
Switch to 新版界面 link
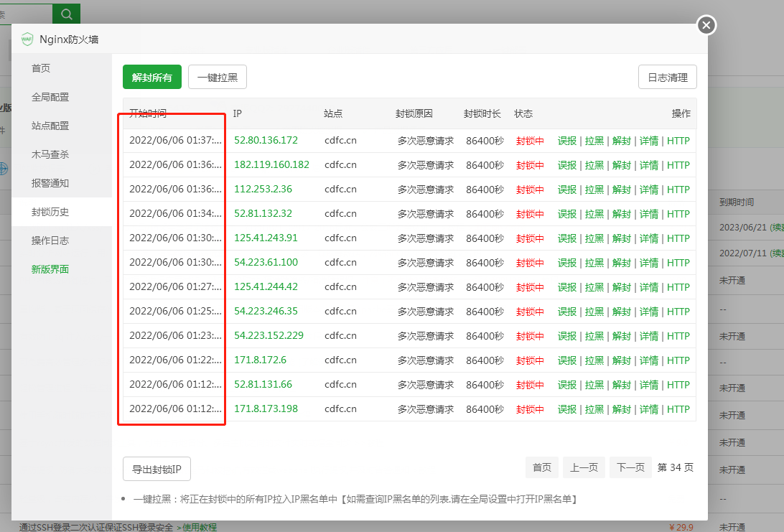[50, 269]
